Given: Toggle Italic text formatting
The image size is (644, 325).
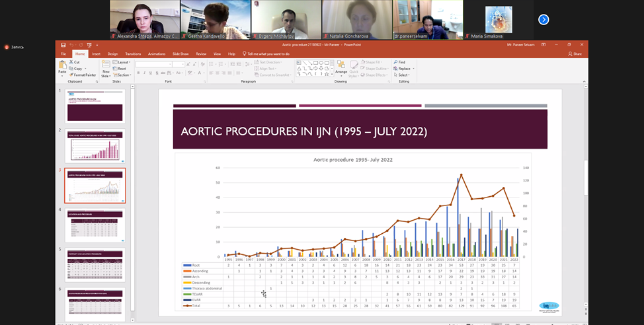Looking at the screenshot, I should 144,72.
